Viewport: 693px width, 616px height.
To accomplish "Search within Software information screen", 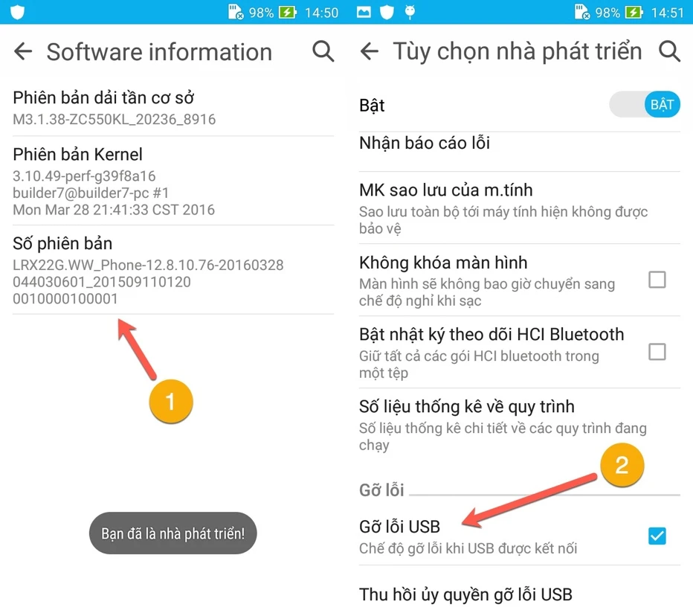I will pyautogui.click(x=323, y=51).
